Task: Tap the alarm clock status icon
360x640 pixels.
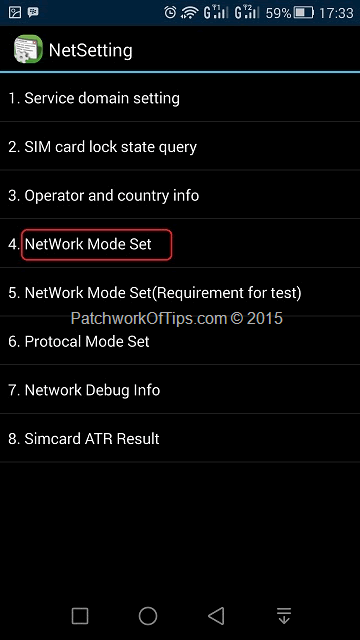Action: pos(170,13)
